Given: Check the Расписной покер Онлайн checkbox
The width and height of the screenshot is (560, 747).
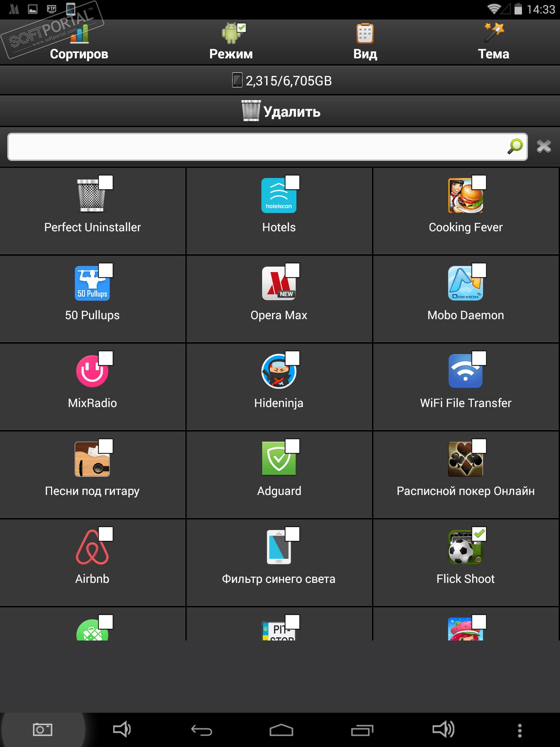Looking at the screenshot, I should point(479,446).
